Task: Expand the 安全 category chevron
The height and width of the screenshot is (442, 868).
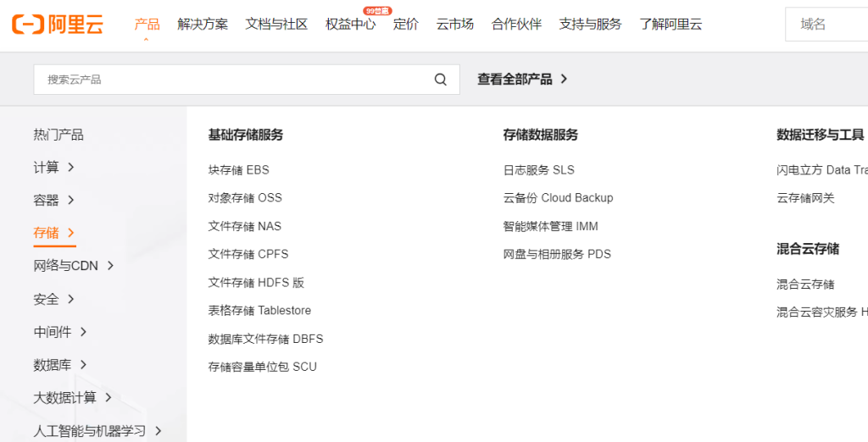Action: point(71,299)
